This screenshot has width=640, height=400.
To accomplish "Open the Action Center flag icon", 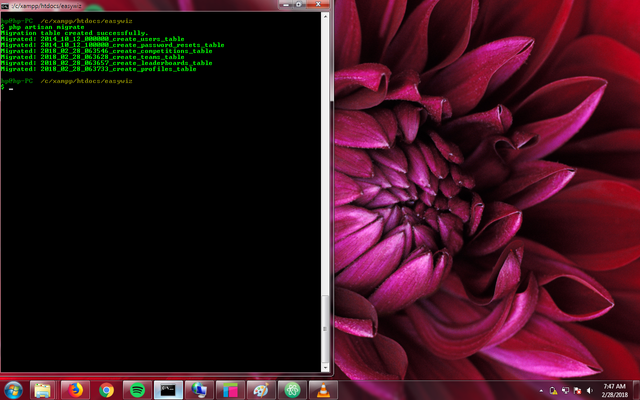I will pyautogui.click(x=577, y=391).
